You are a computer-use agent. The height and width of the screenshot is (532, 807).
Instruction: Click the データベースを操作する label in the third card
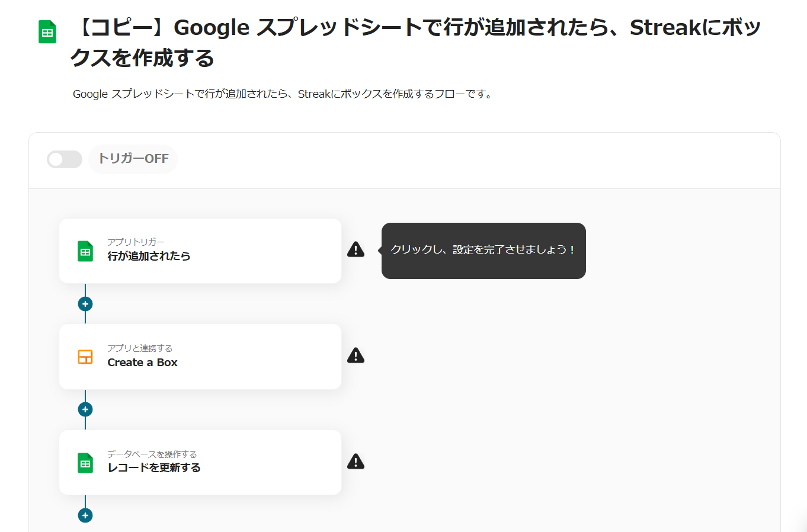click(152, 454)
